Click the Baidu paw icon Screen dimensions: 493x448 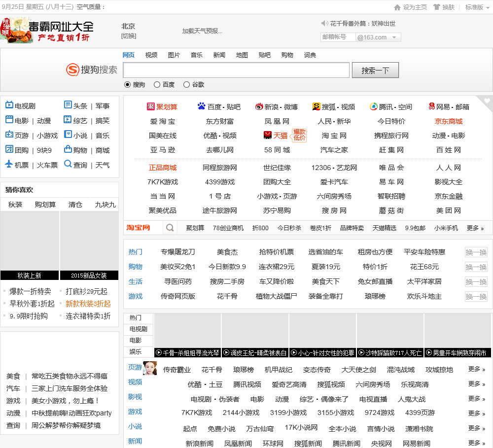201,106
